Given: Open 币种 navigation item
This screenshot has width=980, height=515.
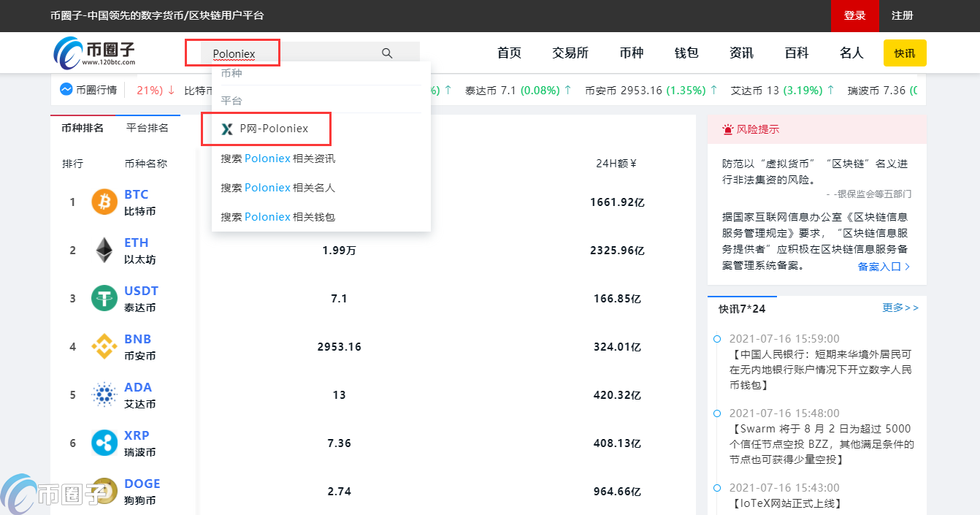Looking at the screenshot, I should tap(632, 53).
